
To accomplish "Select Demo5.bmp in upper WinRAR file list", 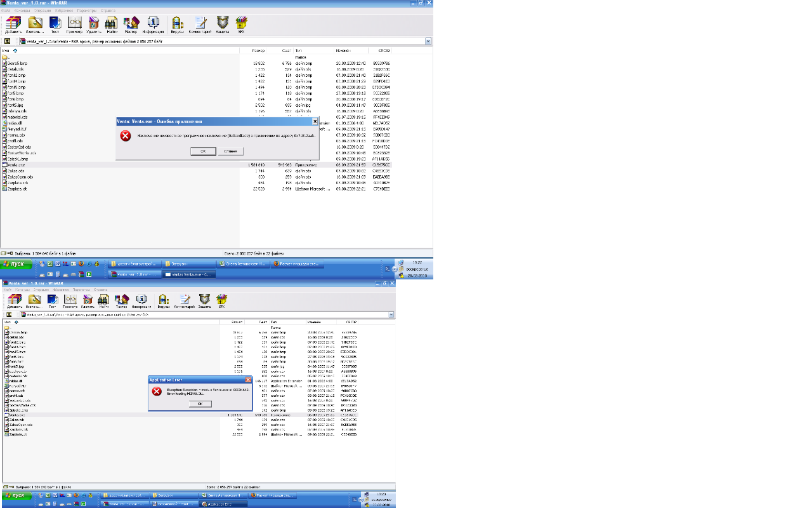I will coord(16,63).
